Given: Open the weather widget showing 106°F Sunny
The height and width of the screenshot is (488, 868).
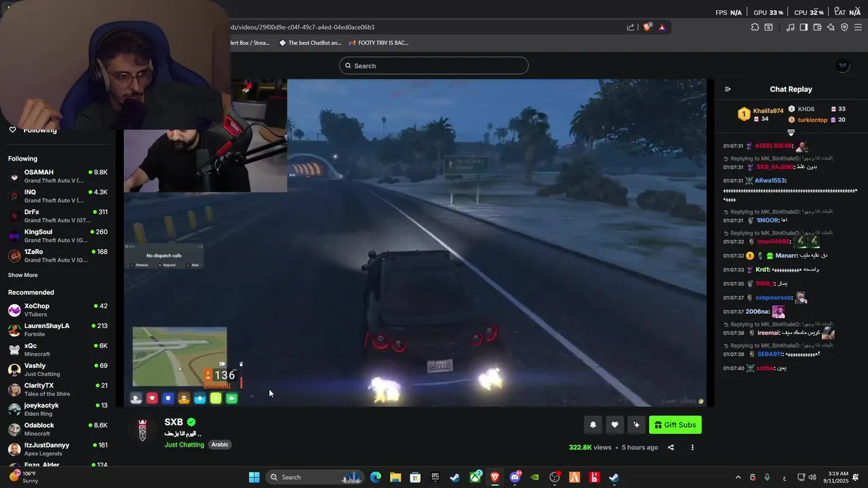Looking at the screenshot, I should coord(24,477).
